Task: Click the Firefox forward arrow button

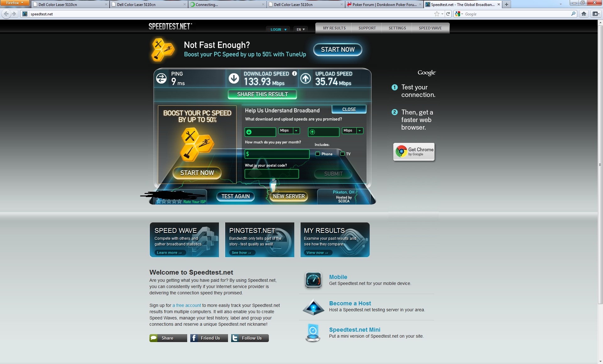Action: [14, 14]
